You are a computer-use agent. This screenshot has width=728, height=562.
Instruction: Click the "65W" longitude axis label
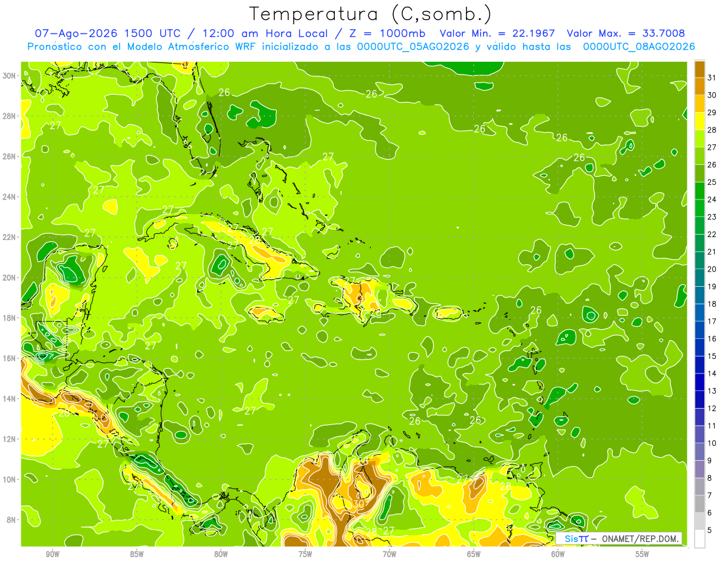point(474,555)
